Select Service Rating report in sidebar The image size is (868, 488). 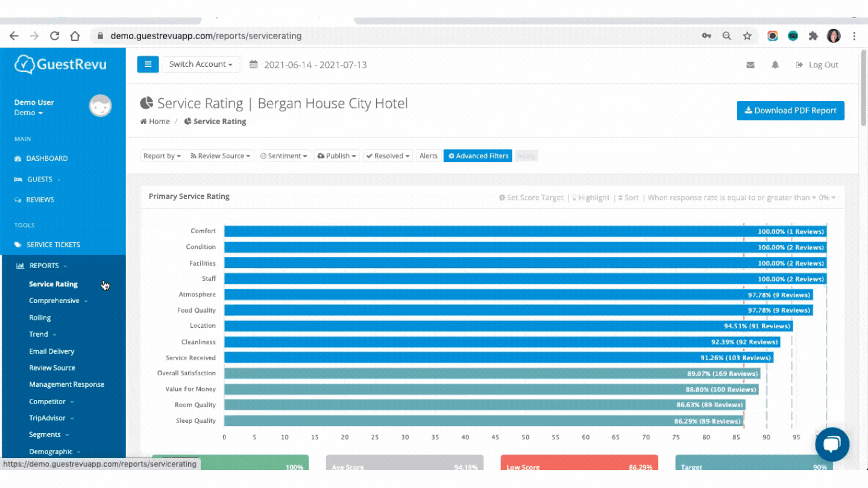(53, 284)
